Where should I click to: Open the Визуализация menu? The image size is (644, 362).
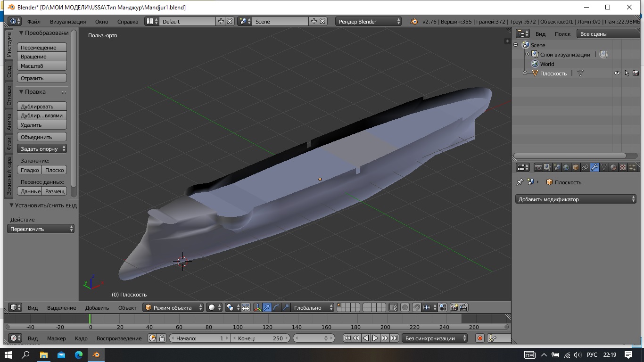68,21
